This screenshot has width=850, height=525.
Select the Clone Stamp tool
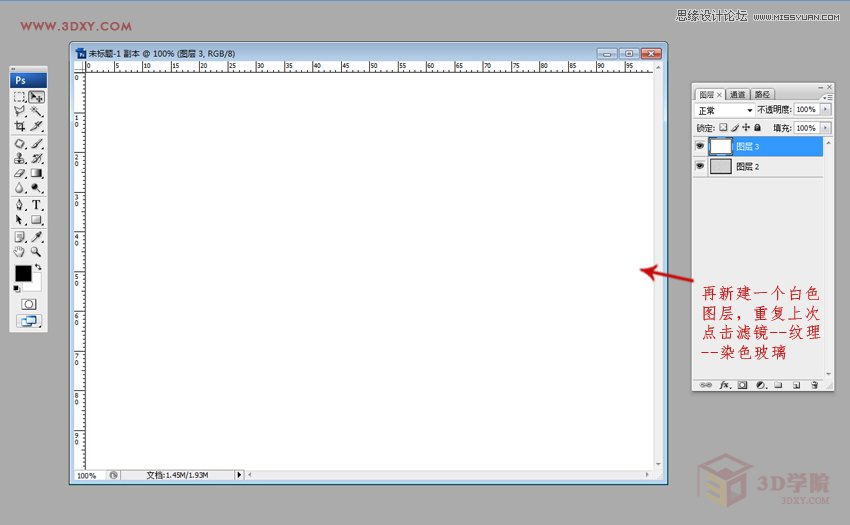pos(20,158)
